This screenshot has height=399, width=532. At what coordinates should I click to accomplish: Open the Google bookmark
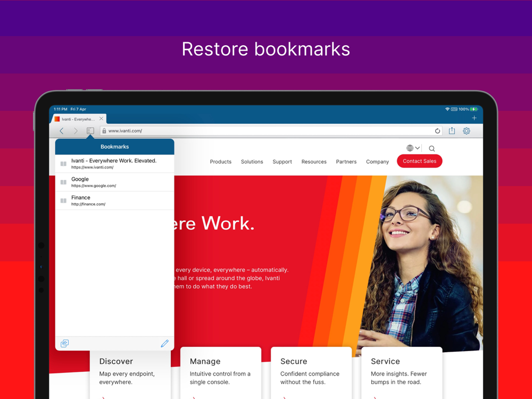pos(115,182)
